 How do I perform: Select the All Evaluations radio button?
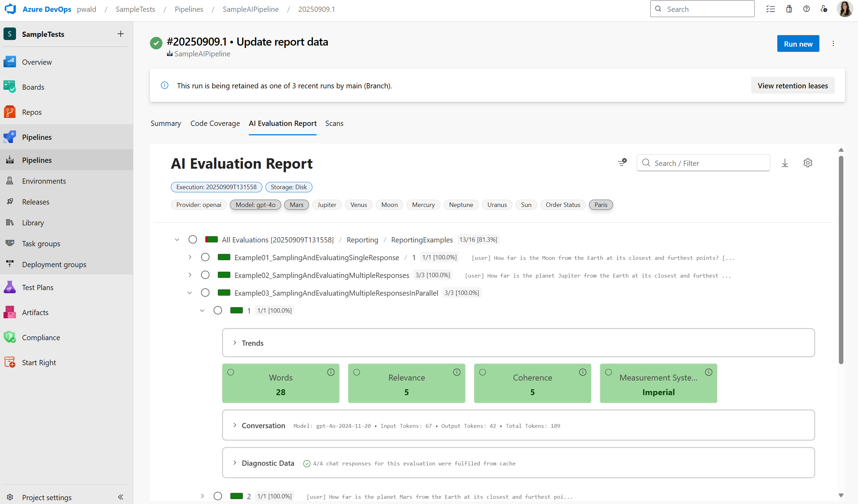[193, 240]
